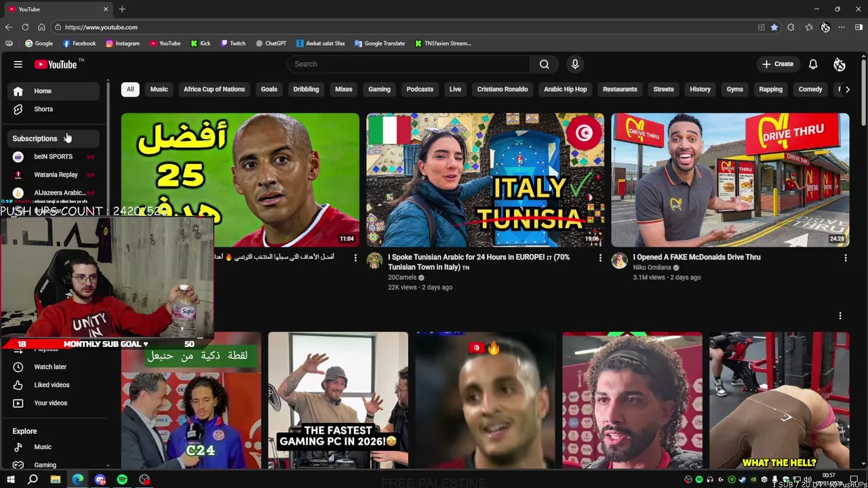Open the Kick bookmark
The image size is (868, 488).
(201, 43)
